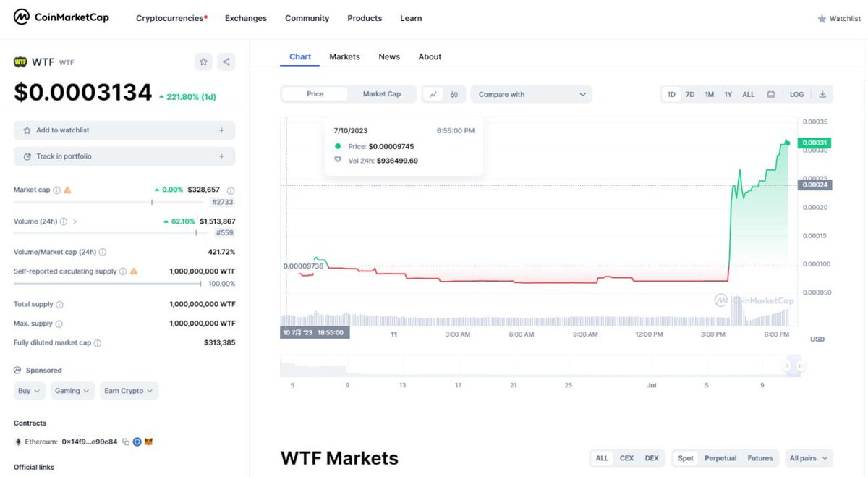Click info icon next to Volume (24h)

[64, 221]
